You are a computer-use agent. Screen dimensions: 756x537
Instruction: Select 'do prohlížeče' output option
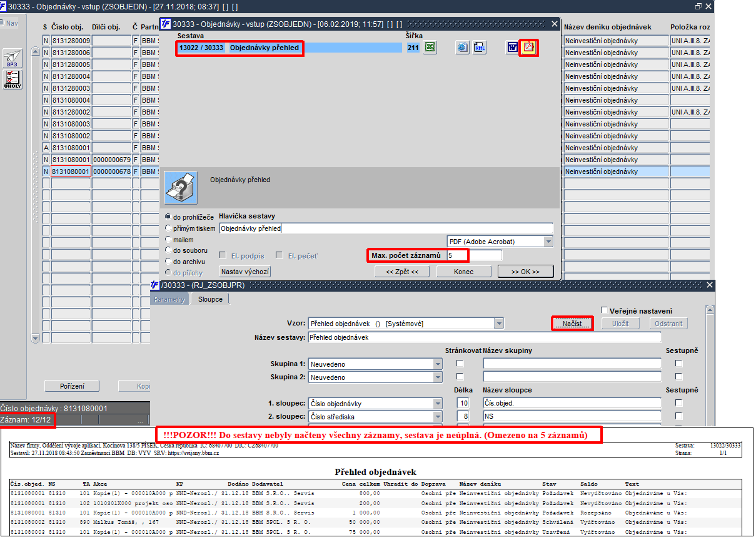(168, 217)
